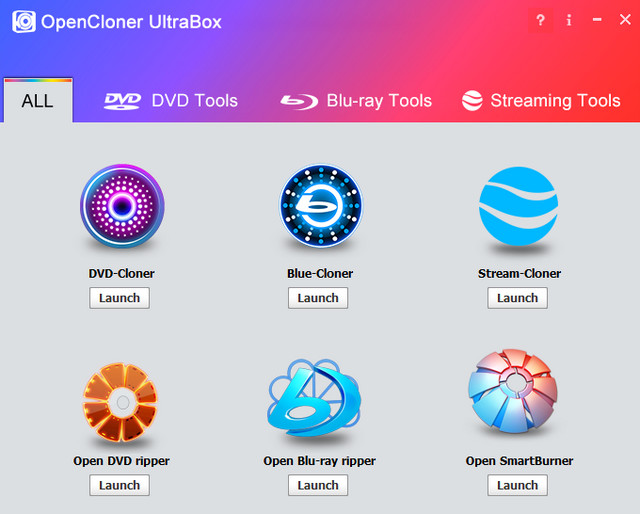Open help via question mark icon
The image size is (640, 514).
click(541, 20)
